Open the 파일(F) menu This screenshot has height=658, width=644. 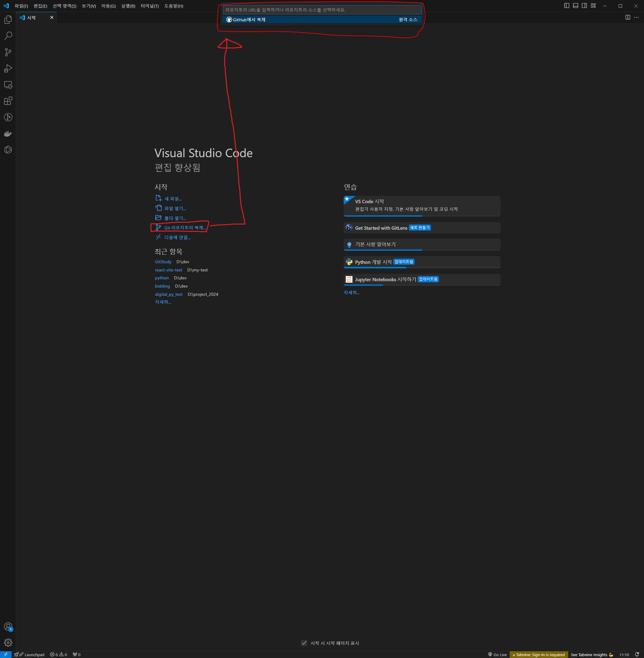pos(21,6)
